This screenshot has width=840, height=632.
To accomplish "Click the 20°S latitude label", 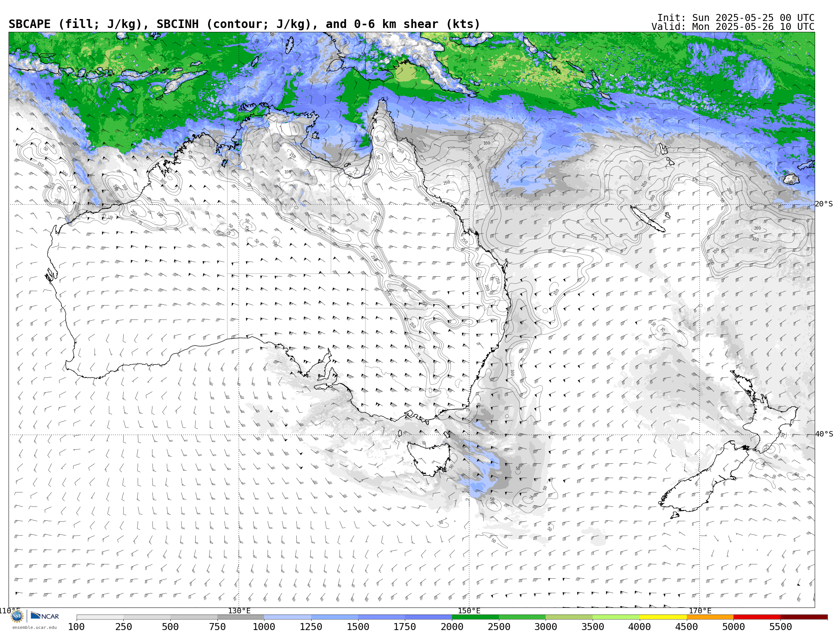I will [824, 204].
